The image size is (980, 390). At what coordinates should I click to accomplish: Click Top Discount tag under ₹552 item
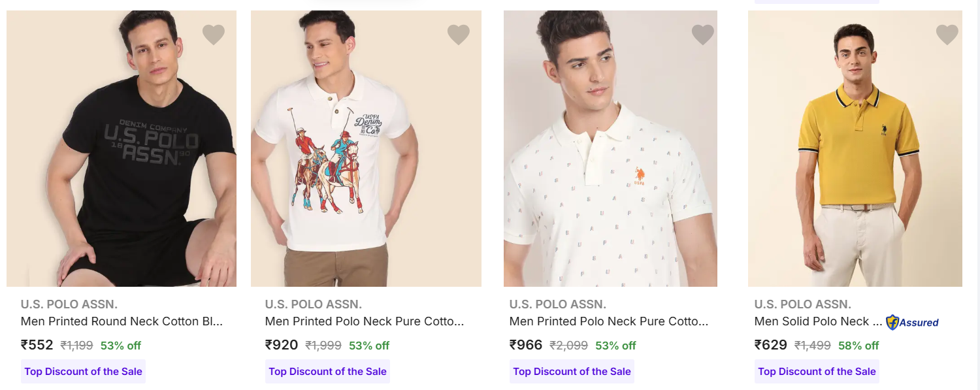pyautogui.click(x=84, y=372)
